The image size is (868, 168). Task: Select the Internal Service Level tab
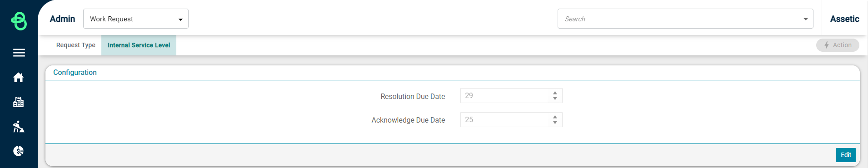(139, 45)
